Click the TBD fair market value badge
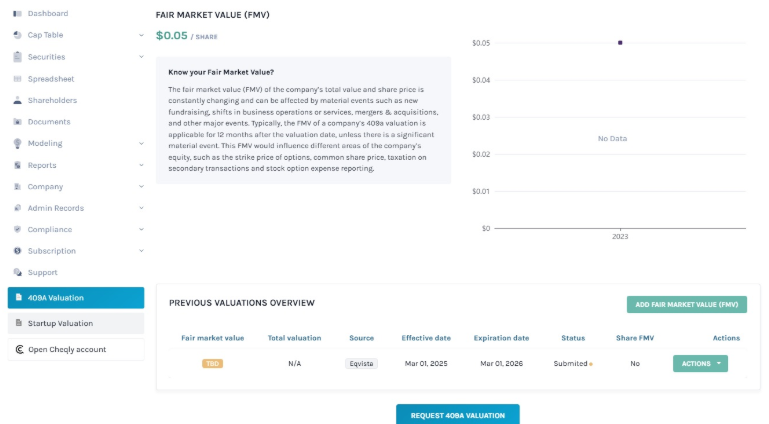 (x=212, y=364)
